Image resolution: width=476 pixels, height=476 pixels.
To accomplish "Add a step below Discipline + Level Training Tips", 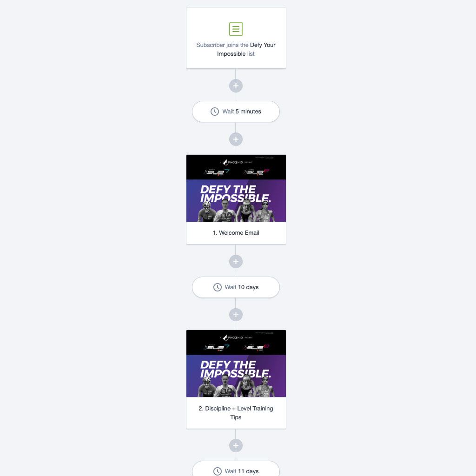I will pos(236,446).
